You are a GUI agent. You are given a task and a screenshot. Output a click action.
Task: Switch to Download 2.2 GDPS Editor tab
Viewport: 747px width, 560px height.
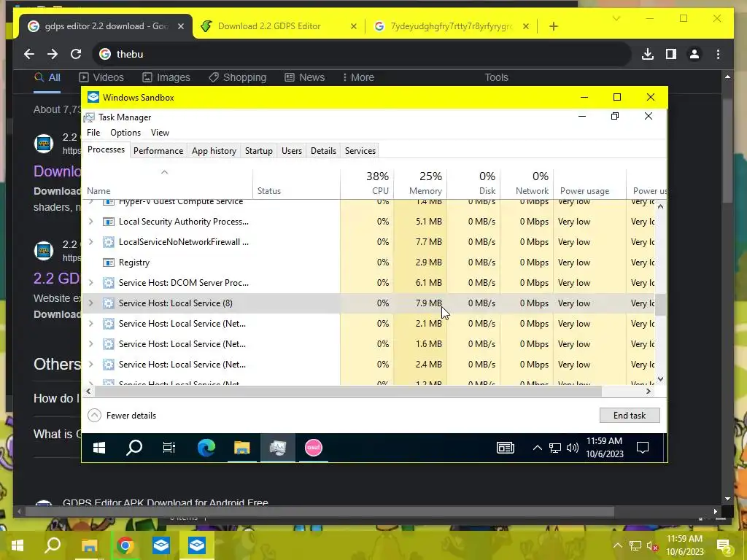(x=269, y=26)
